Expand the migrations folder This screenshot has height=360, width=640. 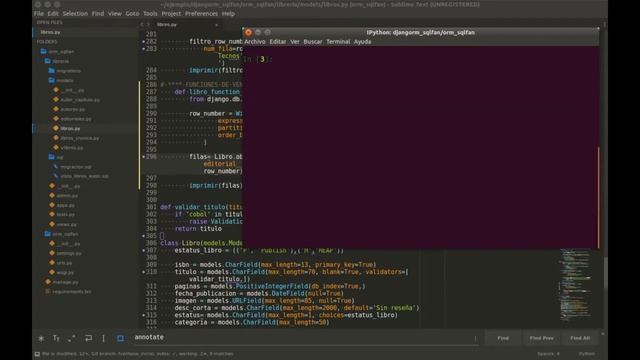tap(51, 71)
